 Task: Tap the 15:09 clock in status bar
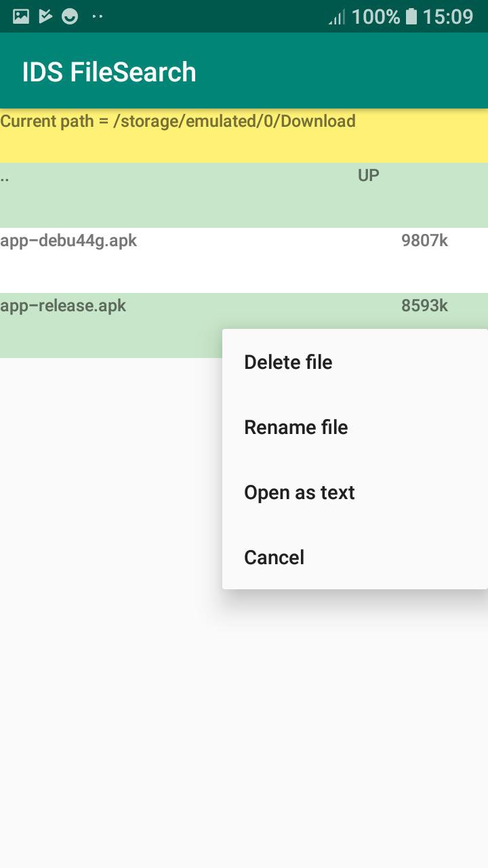coord(447,16)
